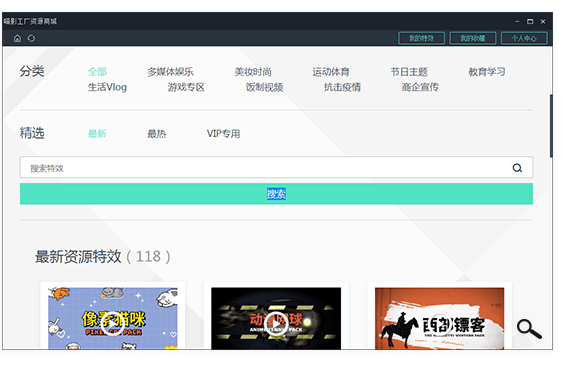Select the 生活Vlog category
The height and width of the screenshot is (366, 563).
(x=107, y=87)
